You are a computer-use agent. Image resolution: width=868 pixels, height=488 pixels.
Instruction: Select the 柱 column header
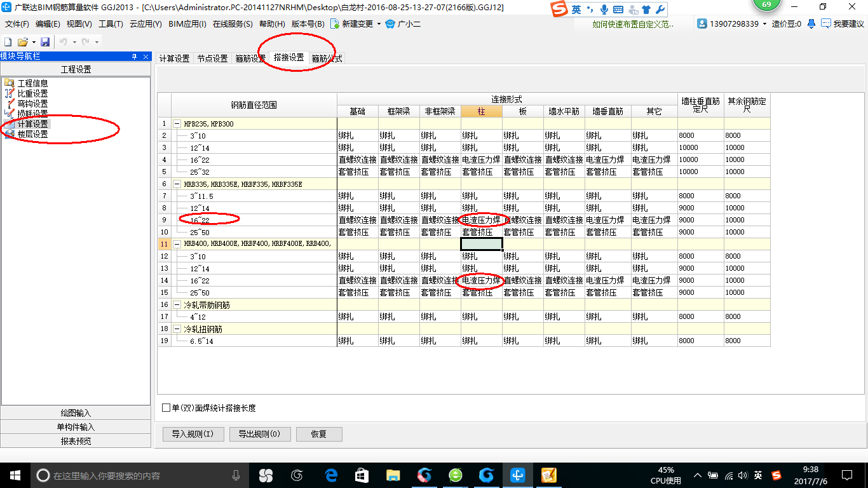[481, 111]
